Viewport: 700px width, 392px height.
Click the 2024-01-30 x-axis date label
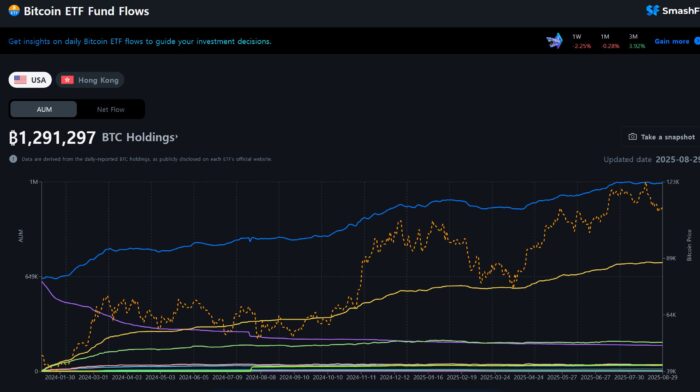coord(60,377)
